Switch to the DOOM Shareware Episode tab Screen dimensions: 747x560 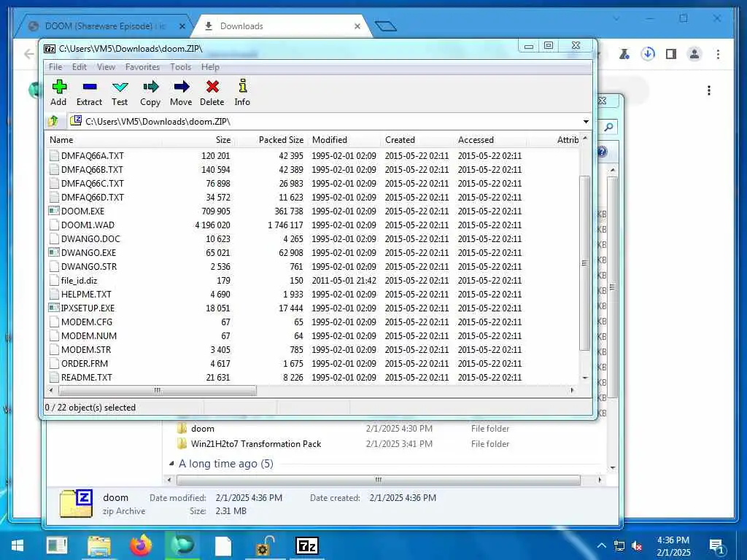105,26
